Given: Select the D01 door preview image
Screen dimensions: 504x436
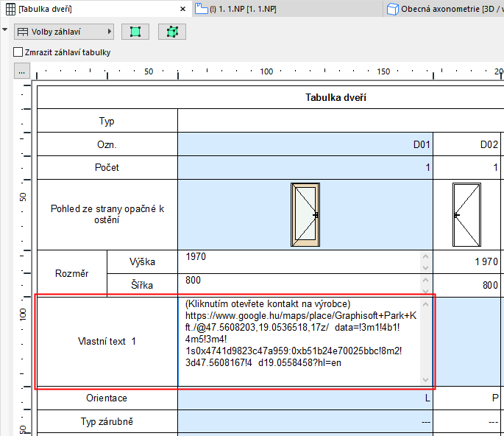Looking at the screenshot, I should pyautogui.click(x=305, y=214).
